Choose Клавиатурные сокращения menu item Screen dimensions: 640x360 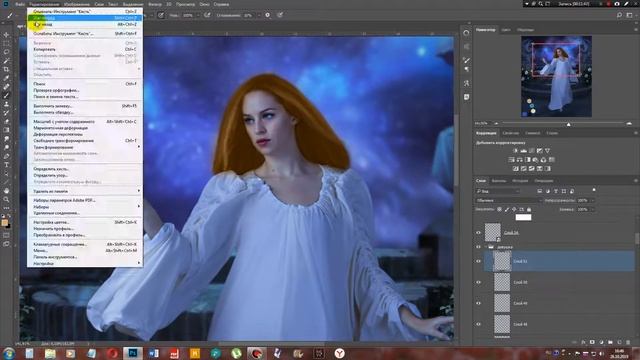[85, 244]
